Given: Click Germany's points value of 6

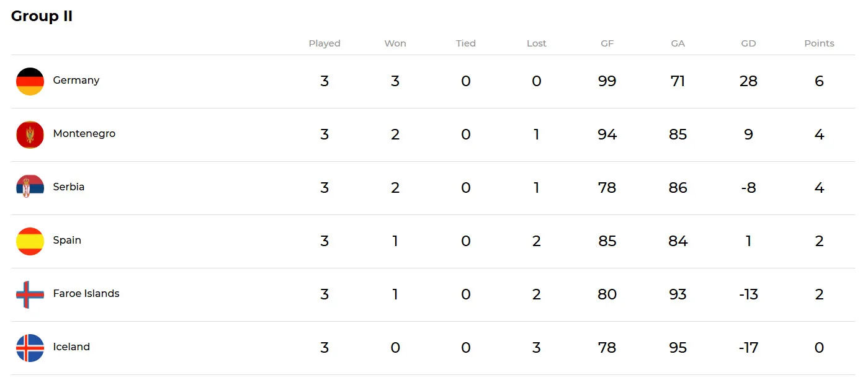Looking at the screenshot, I should tap(819, 81).
